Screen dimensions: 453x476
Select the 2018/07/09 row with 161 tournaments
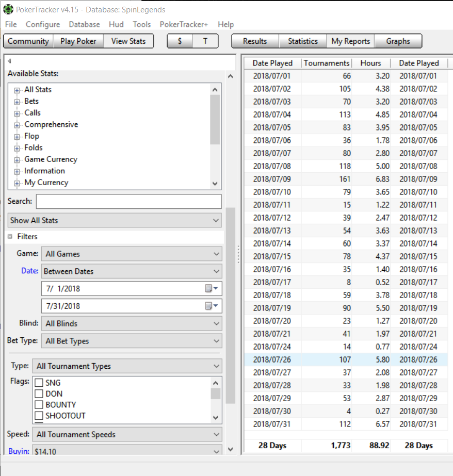[346, 179]
